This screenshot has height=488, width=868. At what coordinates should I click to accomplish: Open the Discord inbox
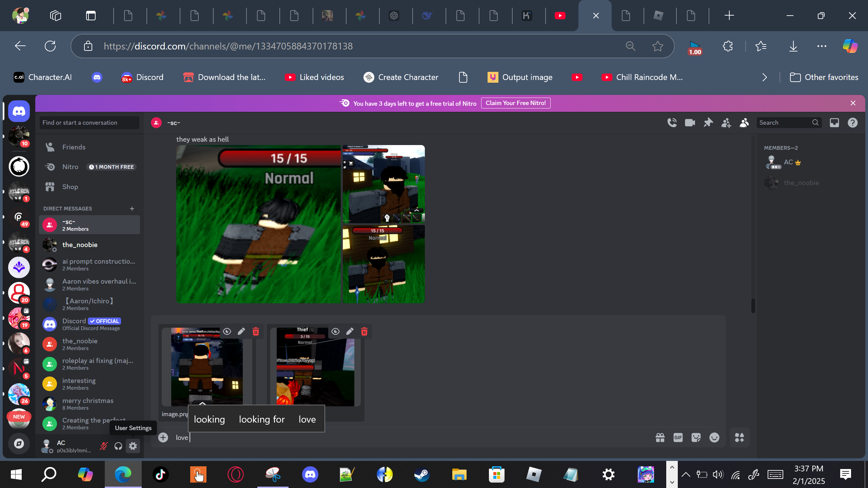(834, 123)
